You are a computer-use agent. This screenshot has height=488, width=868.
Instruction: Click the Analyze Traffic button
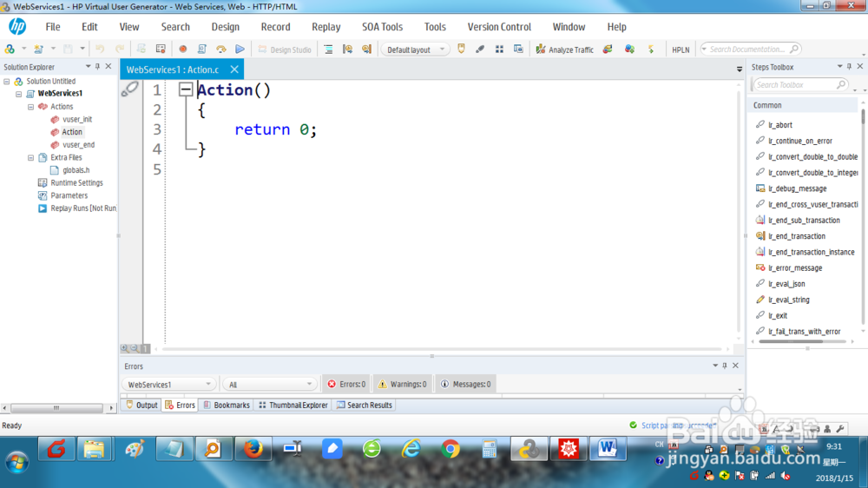click(565, 49)
